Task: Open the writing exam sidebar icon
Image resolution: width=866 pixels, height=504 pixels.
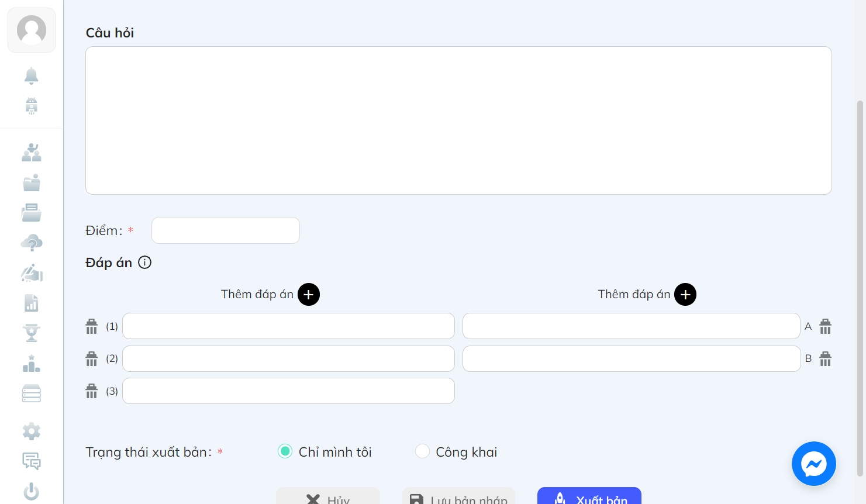Action: 32,273
